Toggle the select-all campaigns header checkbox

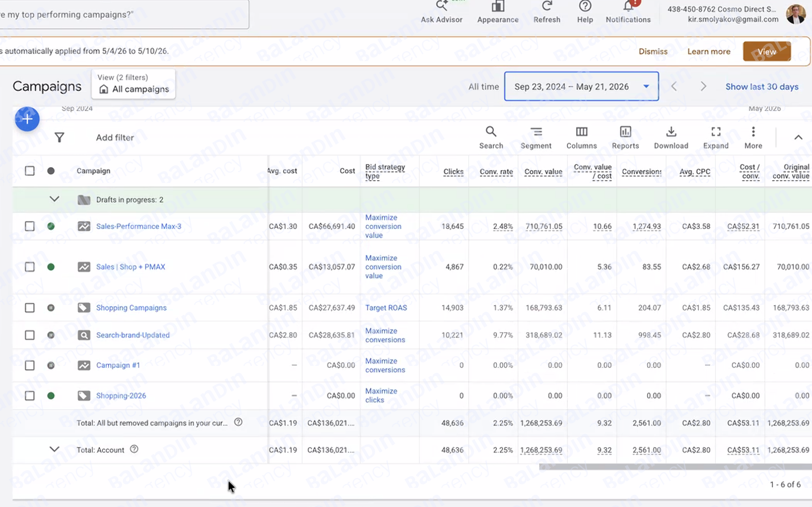(30, 171)
